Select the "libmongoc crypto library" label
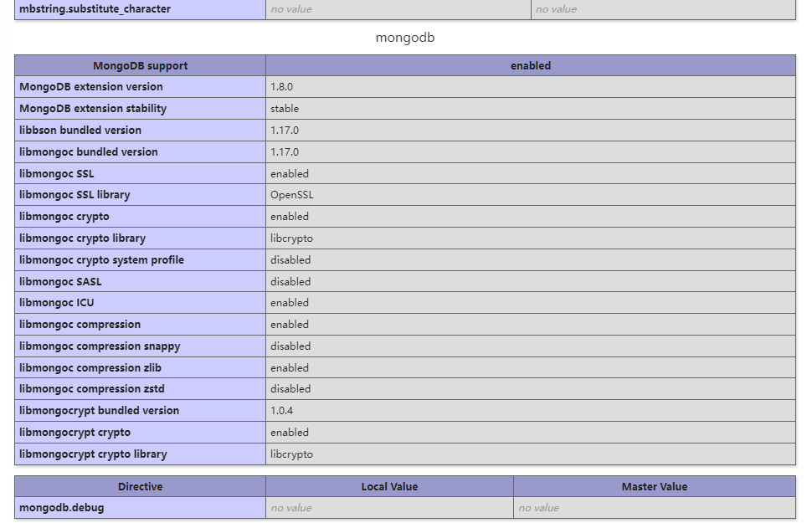 [x=82, y=238]
